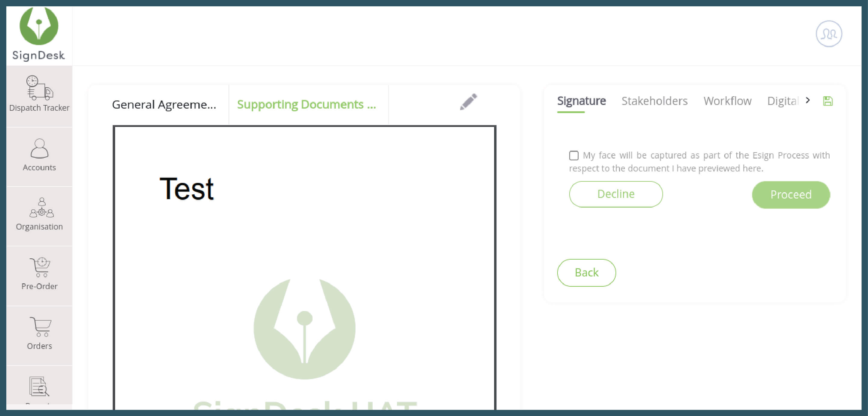
Task: Open the Workflow tab
Action: (727, 100)
